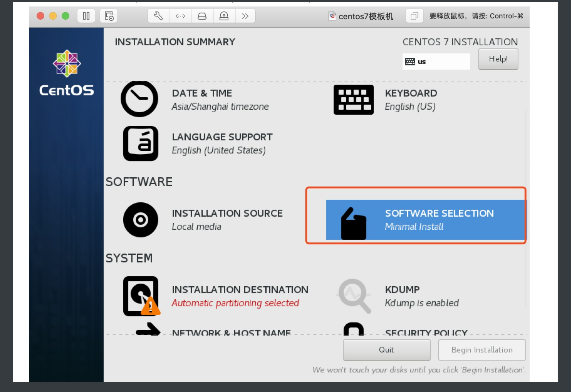Open Language Support icon

pyautogui.click(x=140, y=143)
